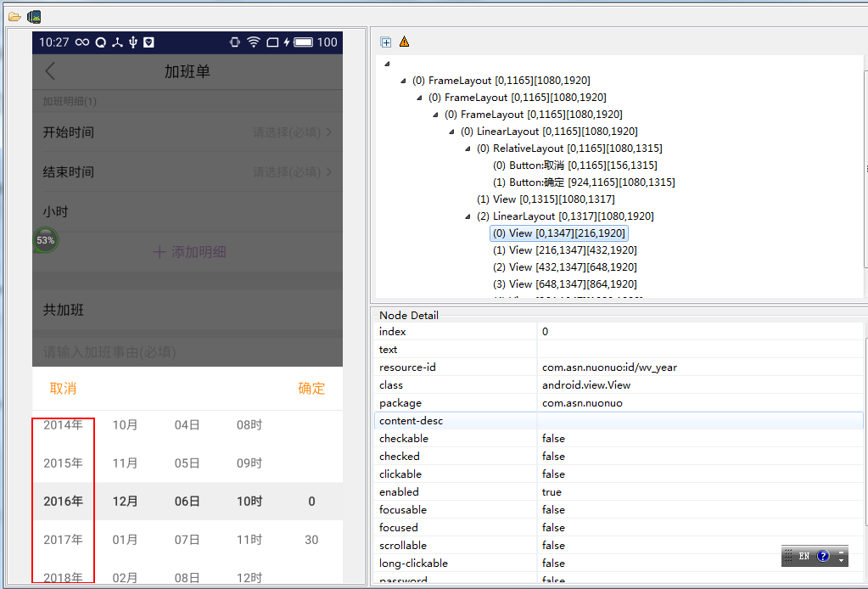Image resolution: width=868 pixels, height=589 pixels.
Task: Select 0 in minute picker
Action: coord(311,502)
